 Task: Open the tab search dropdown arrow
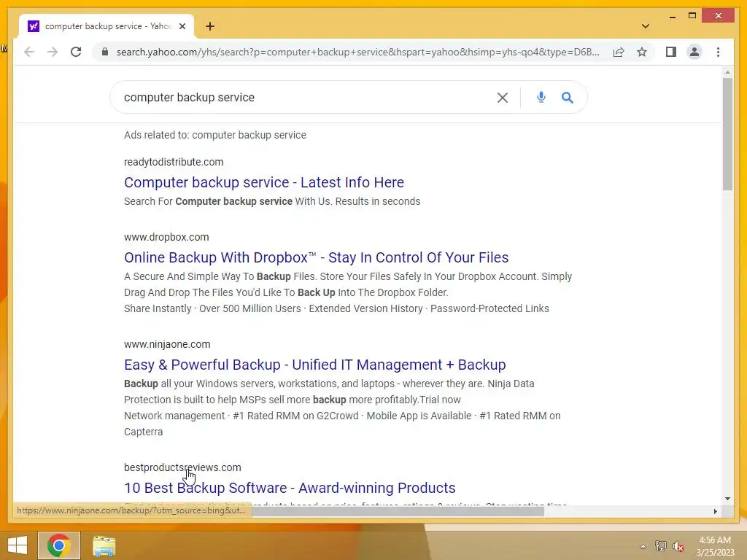point(646,26)
